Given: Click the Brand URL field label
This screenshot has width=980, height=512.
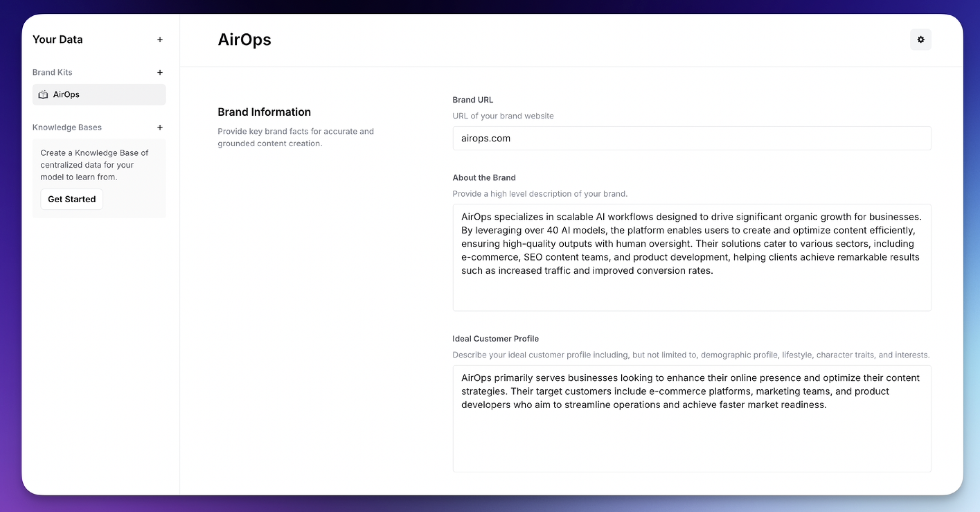Looking at the screenshot, I should click(472, 100).
